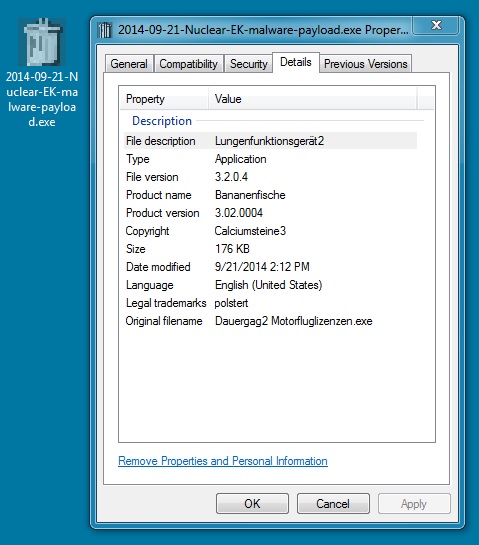Select the Copyright Calciumsteine3 row

(x=270, y=231)
